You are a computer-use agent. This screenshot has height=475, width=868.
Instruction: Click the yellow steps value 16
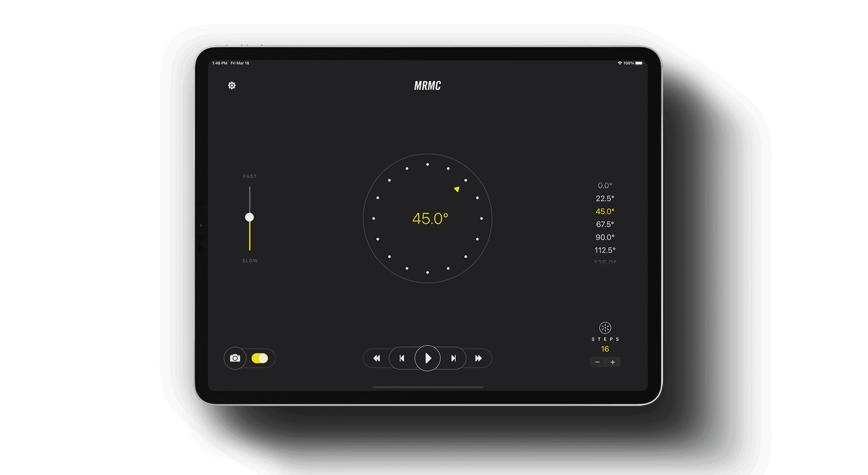point(605,349)
